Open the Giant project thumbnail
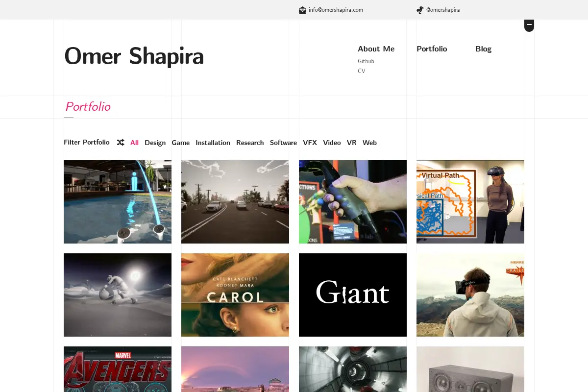This screenshot has height=392, width=588. [x=353, y=295]
